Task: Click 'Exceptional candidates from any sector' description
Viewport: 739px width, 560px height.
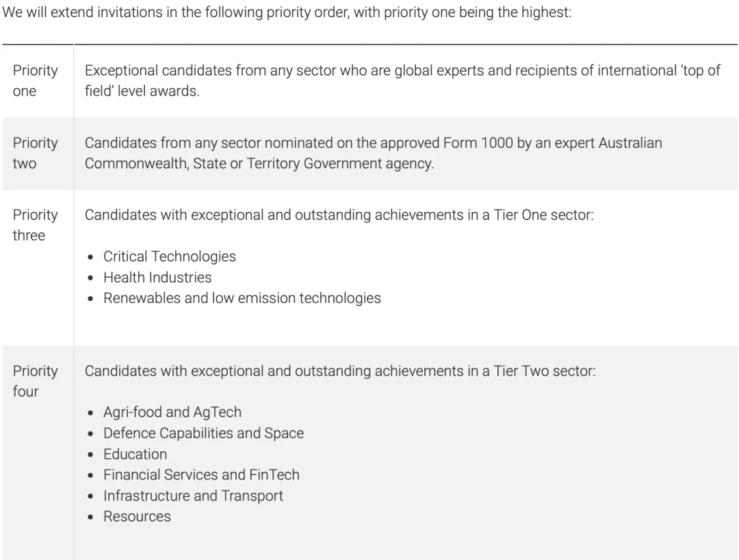Action: click(x=402, y=81)
